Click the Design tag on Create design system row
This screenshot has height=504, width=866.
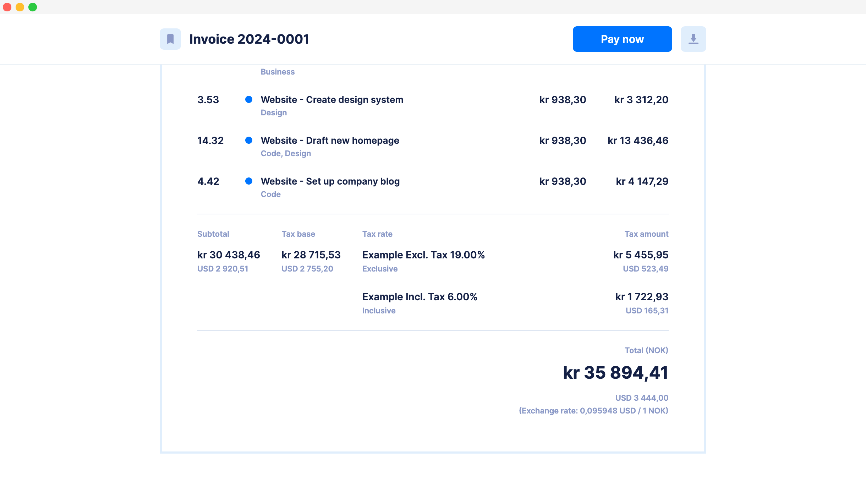click(x=274, y=112)
